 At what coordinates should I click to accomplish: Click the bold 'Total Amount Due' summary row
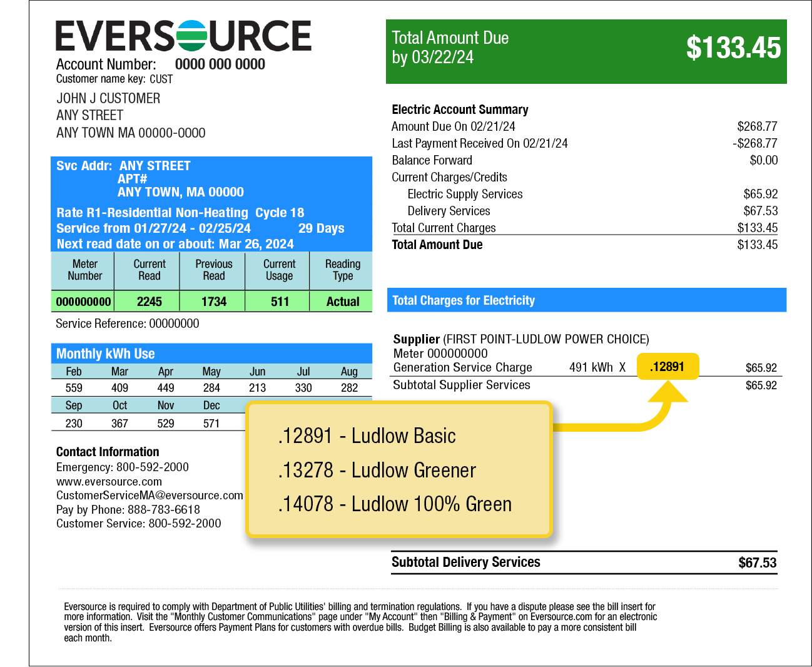coord(584,245)
